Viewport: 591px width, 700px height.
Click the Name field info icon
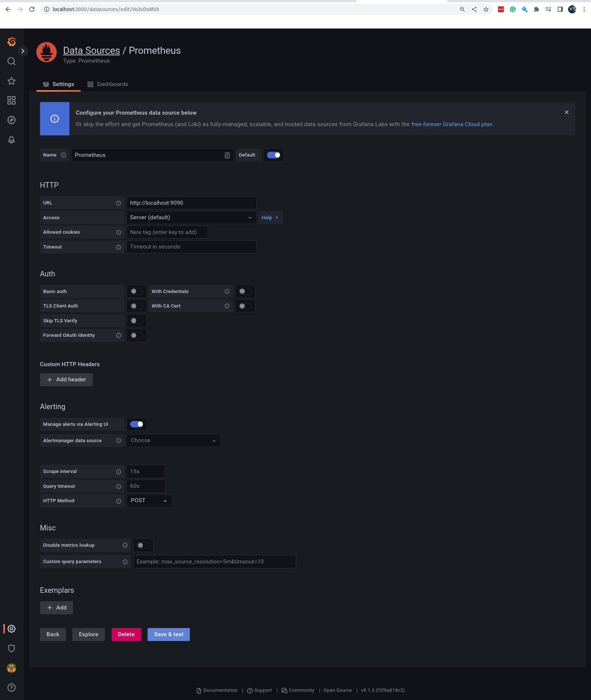63,155
